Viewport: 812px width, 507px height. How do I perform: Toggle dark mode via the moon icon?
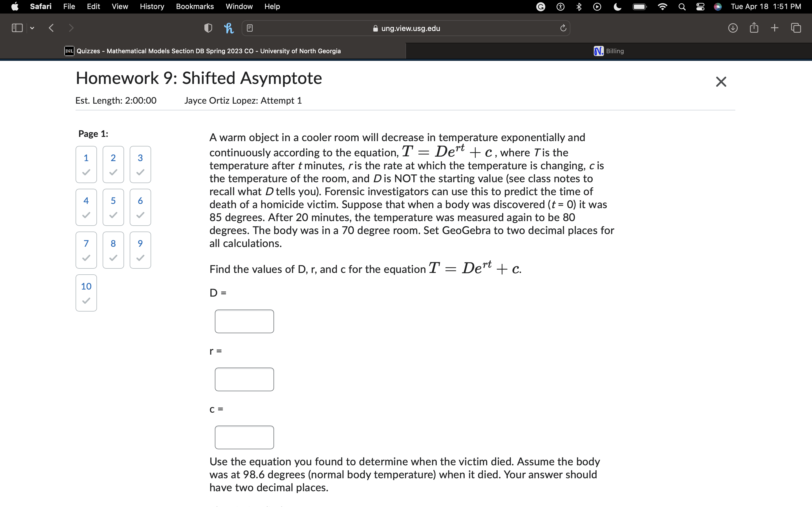(x=617, y=7)
